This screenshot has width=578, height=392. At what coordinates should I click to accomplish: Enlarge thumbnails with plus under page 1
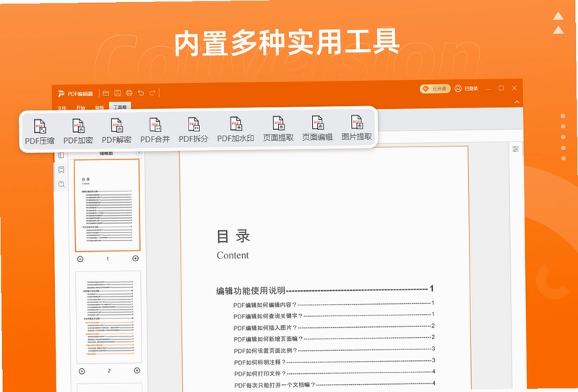click(135, 258)
